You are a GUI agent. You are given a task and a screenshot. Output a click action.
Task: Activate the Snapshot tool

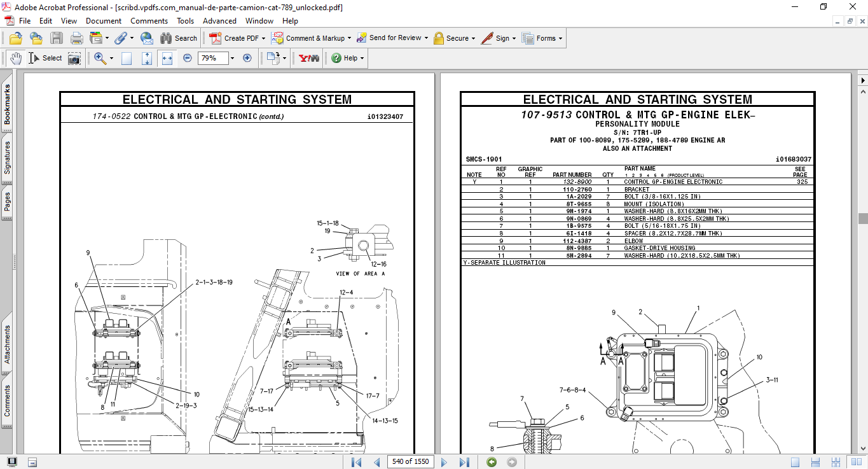tap(74, 58)
